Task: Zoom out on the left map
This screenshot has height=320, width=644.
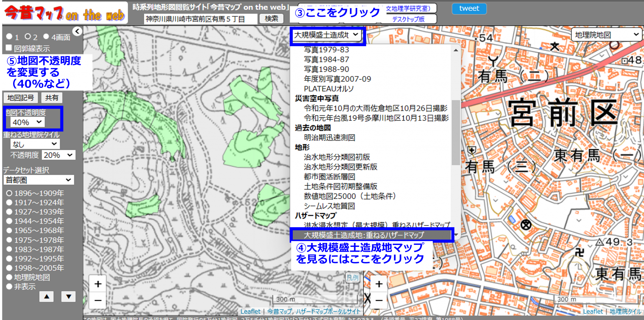Action: (98, 300)
